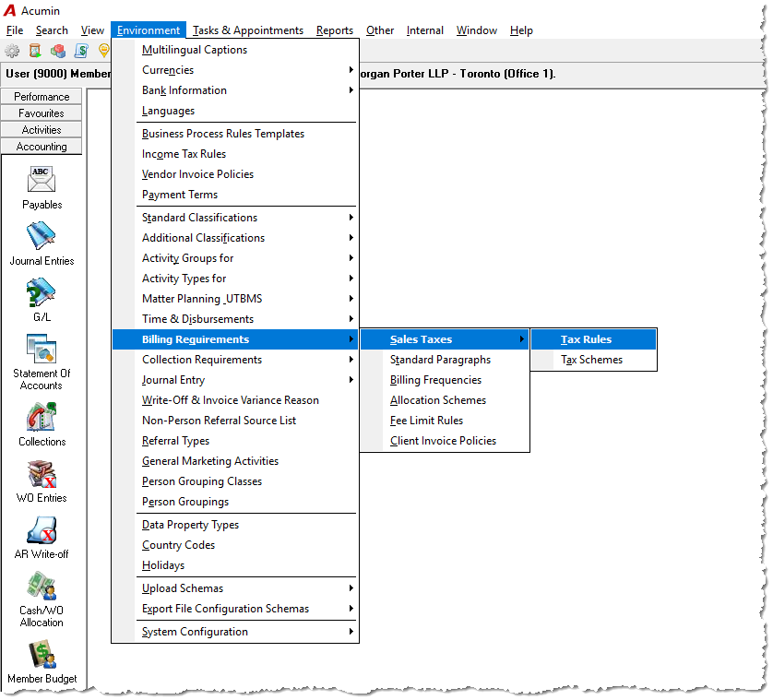Click the Activities sidebar button
Image resolution: width=773 pixels, height=700 pixels.
pos(42,130)
